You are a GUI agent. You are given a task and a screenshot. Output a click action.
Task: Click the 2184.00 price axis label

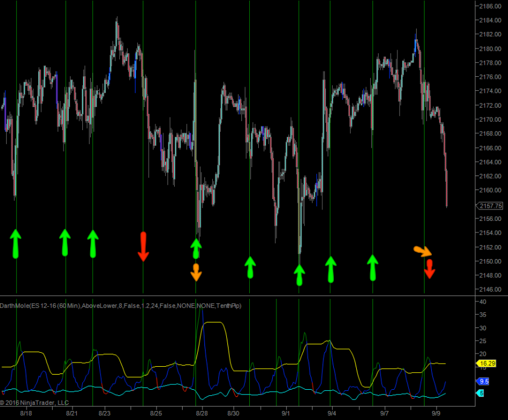pos(490,20)
